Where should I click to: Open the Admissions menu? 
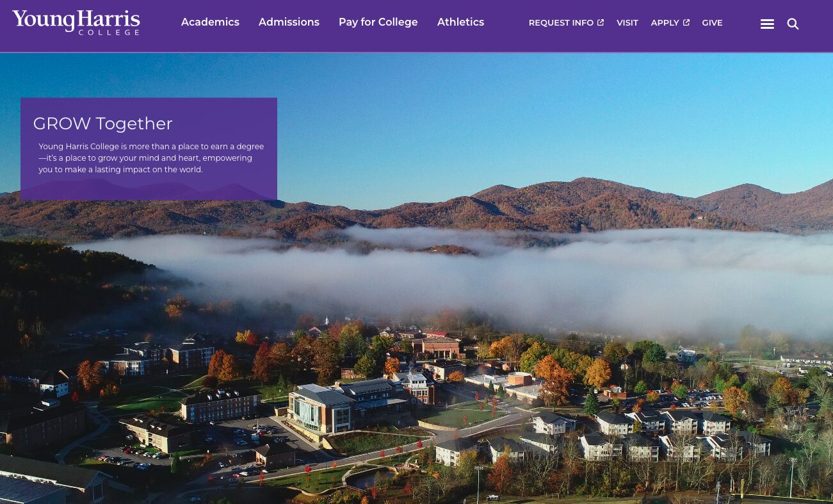(x=289, y=22)
